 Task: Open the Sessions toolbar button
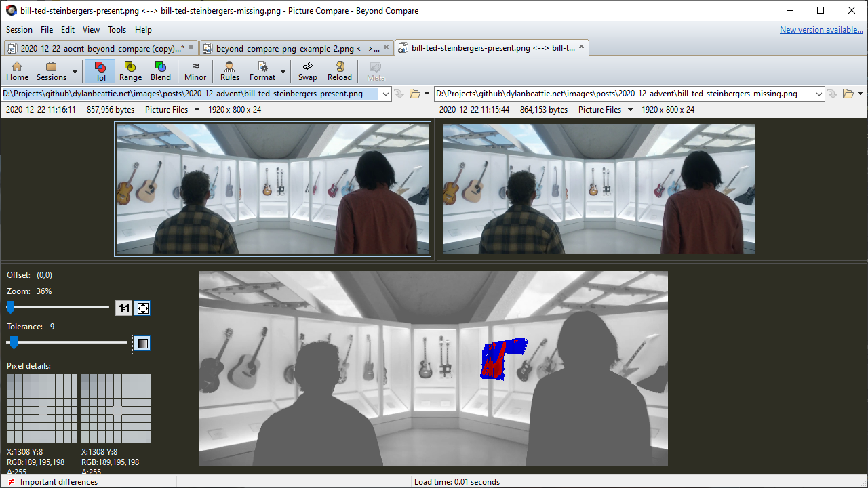point(52,71)
